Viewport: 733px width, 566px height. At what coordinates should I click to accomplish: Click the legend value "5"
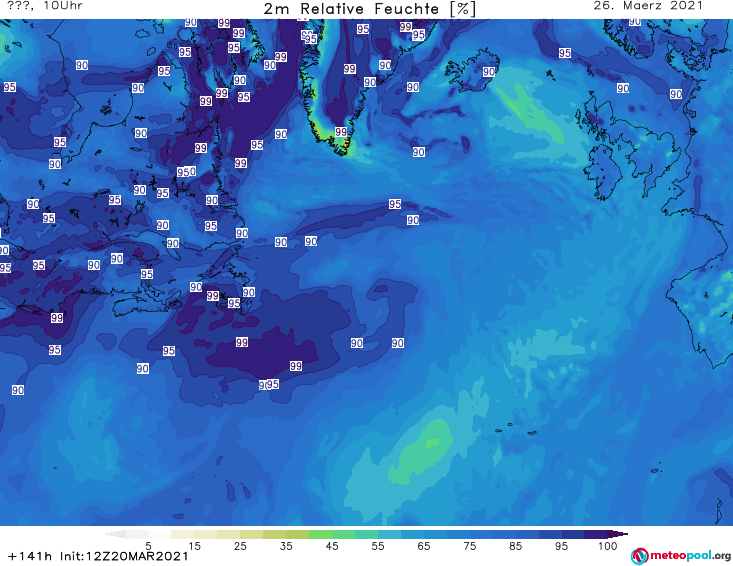[x=148, y=546]
